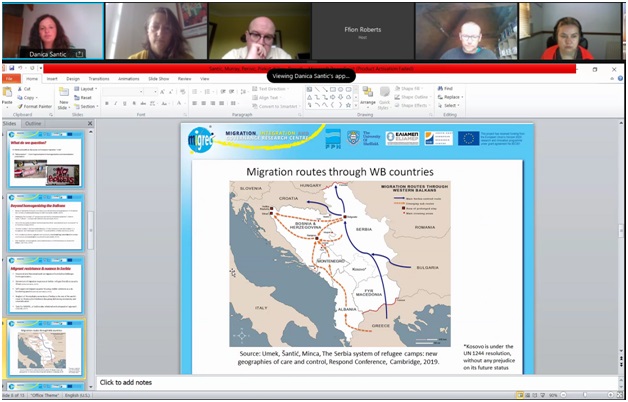The height and width of the screenshot is (402, 628).
Task: Click the Format Painter tool
Action: (34, 105)
